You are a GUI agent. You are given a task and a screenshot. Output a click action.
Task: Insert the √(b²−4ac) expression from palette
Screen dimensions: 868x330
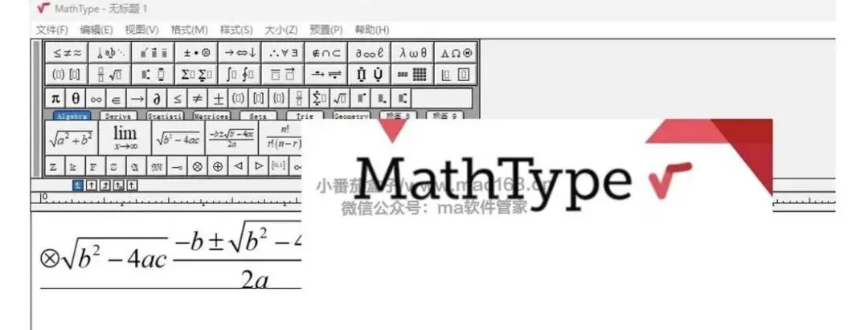coord(178,137)
